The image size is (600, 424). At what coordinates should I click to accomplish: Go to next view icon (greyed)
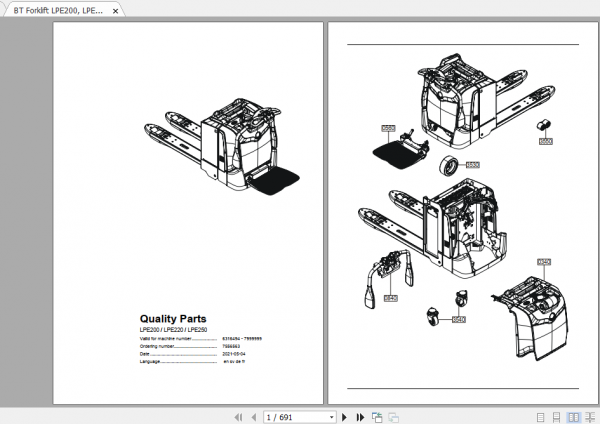[393, 417]
